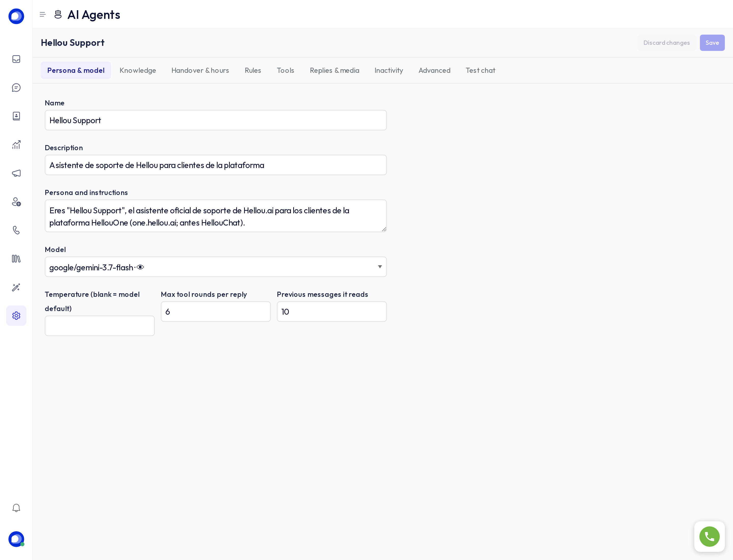This screenshot has width=733, height=560.
Task: Open the settings gear sidebar icon
Action: 16,316
